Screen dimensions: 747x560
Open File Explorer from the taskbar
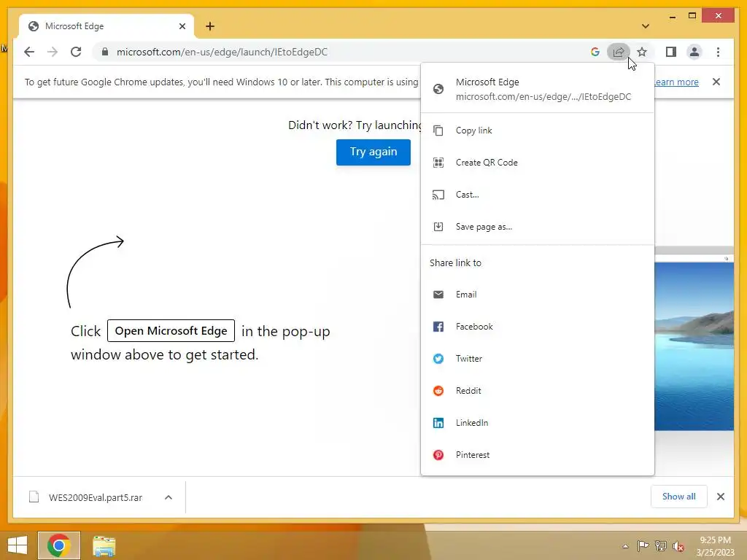(104, 545)
